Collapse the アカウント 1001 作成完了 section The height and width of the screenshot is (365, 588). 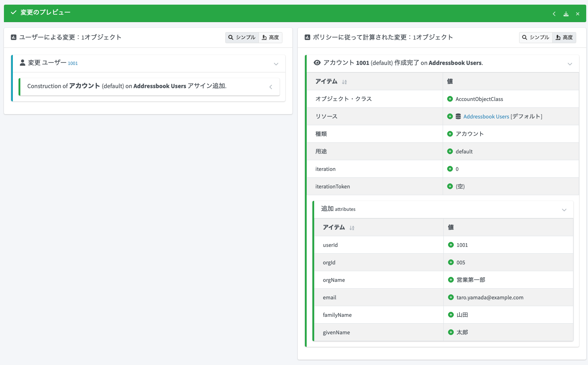[570, 64]
